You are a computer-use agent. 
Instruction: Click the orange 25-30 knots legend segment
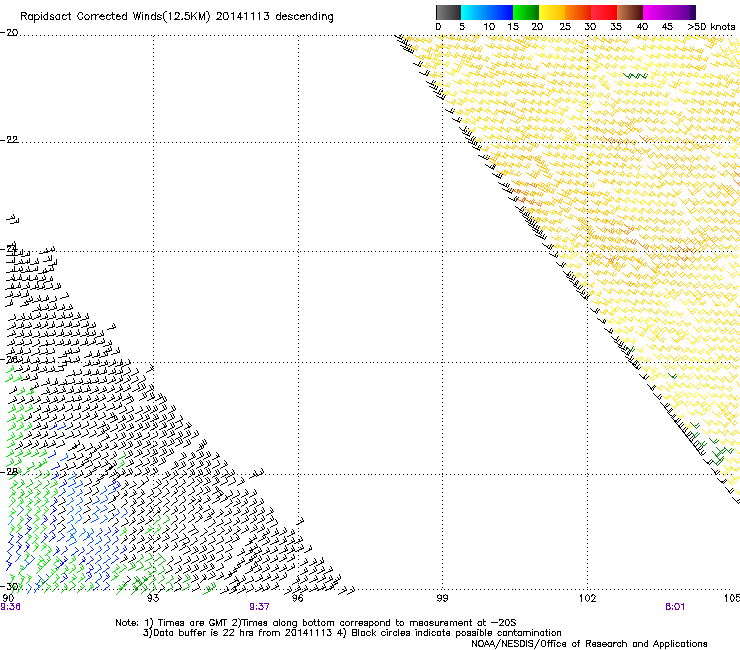pos(578,12)
